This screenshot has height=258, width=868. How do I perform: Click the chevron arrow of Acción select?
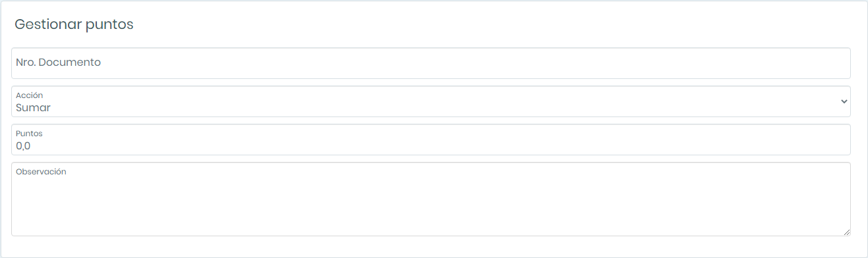844,101
